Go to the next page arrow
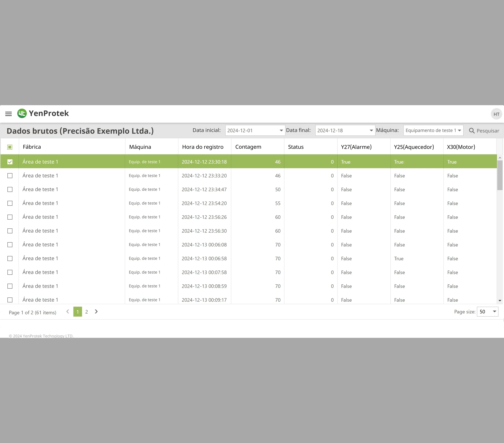 (x=96, y=312)
